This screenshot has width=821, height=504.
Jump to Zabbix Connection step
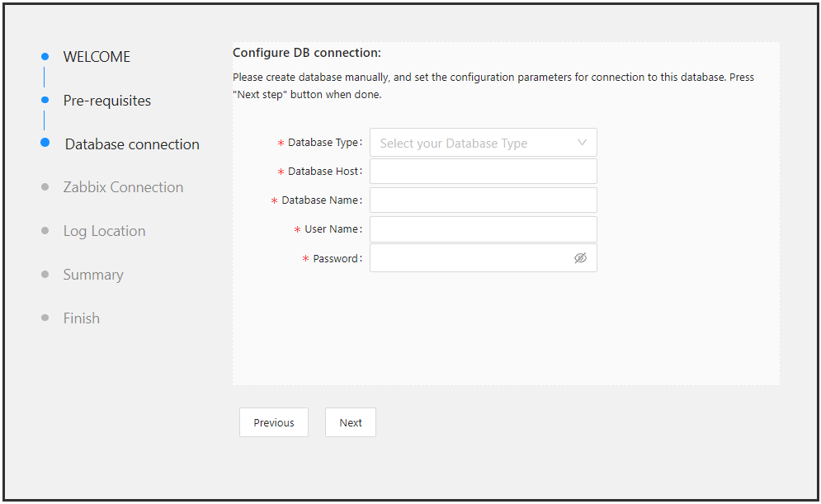(123, 187)
